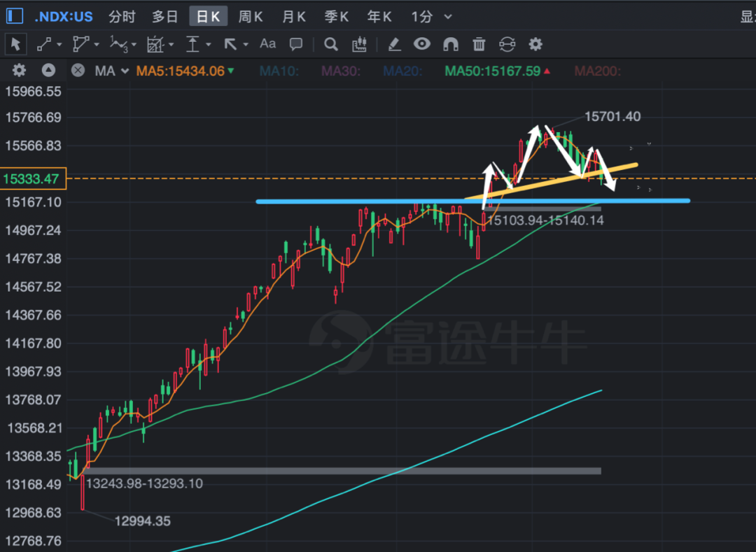Screen dimensions: 756x552
Task: Select the 月K monthly tab
Action: (293, 17)
